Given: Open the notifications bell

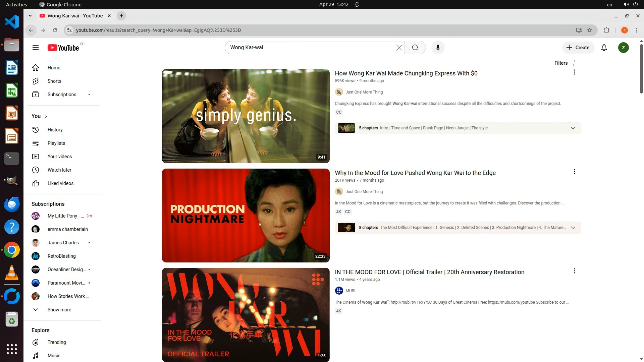Looking at the screenshot, I should click(x=604, y=48).
